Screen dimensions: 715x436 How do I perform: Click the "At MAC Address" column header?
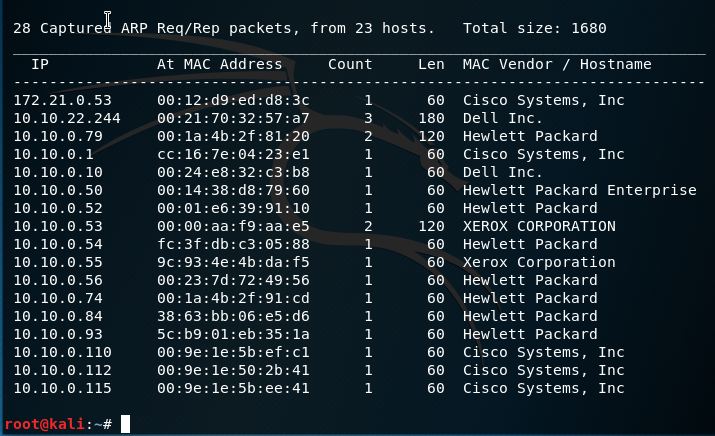pos(220,64)
